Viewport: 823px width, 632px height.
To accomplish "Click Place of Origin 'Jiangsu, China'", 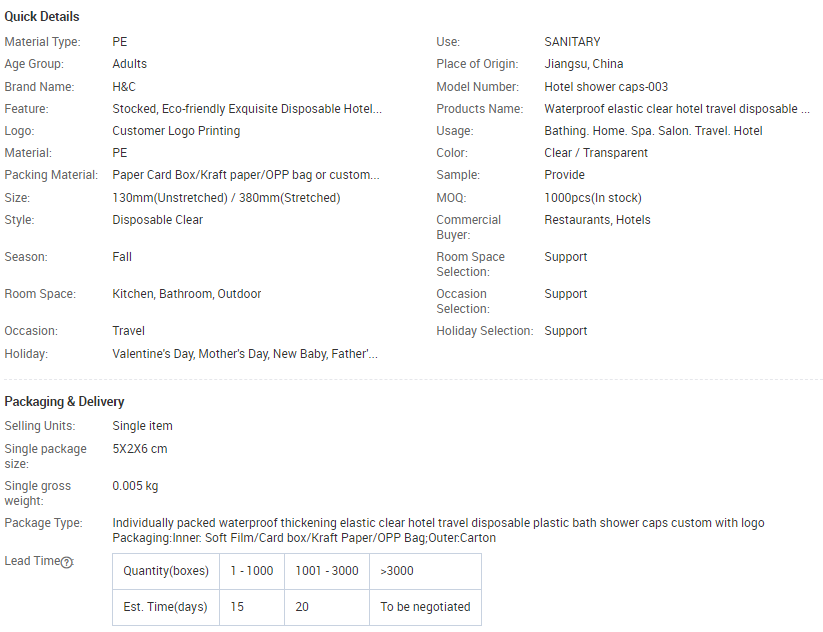I will pos(584,64).
